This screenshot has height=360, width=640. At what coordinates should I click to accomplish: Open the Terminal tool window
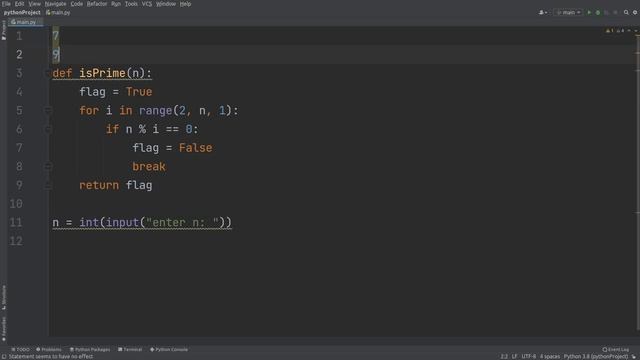click(130, 349)
